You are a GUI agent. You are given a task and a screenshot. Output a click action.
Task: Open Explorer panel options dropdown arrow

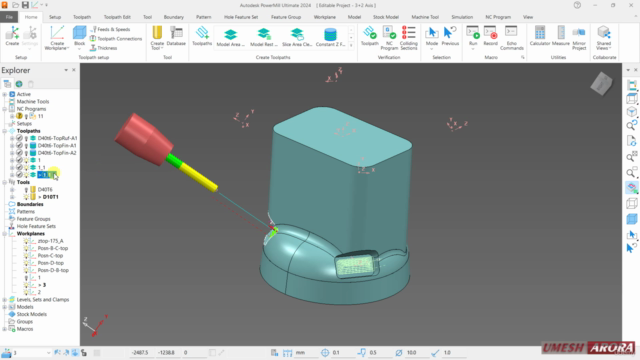66,70
